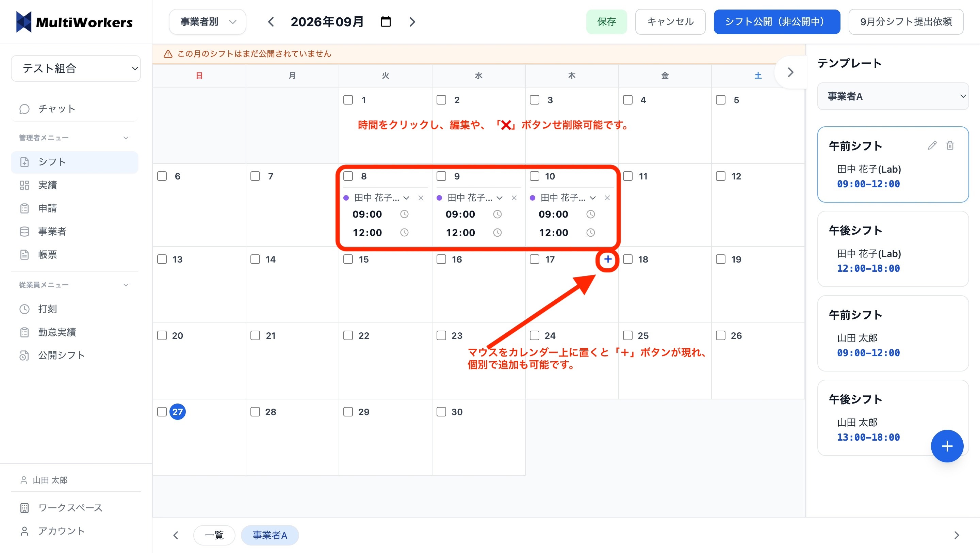Collapse the 管理者メニュー section
This screenshot has width=980, height=553.
[x=126, y=138]
